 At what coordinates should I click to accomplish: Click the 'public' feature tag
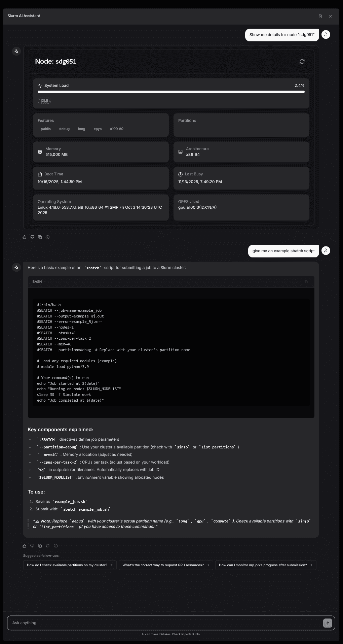(x=46, y=129)
